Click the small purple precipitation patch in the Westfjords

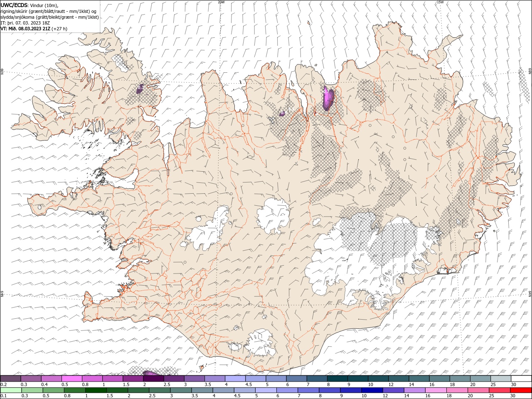point(140,89)
